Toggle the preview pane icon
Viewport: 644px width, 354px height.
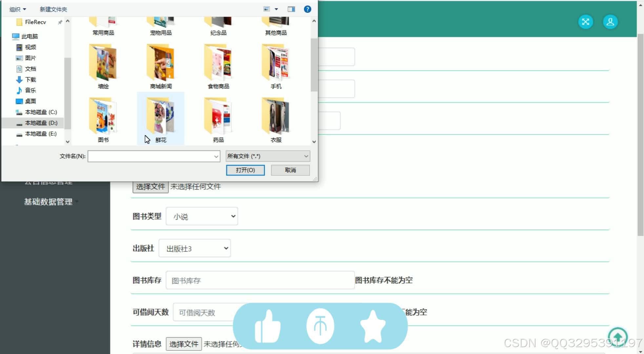click(x=291, y=9)
